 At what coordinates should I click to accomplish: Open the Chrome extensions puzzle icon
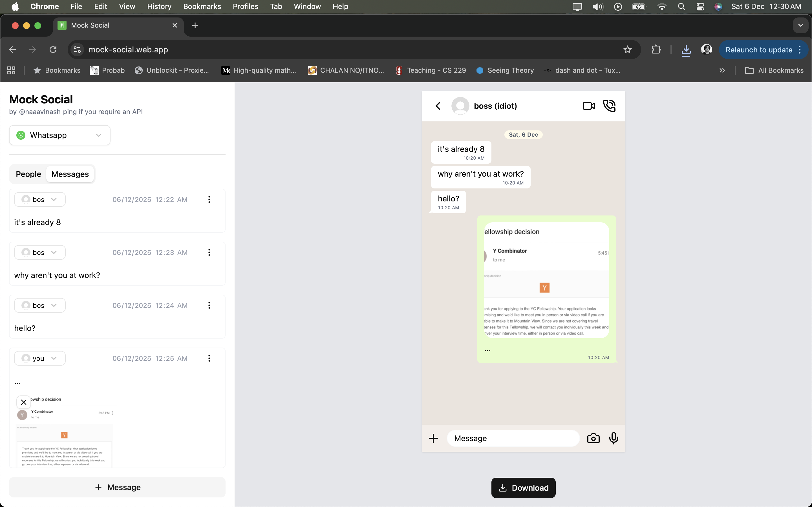click(656, 49)
